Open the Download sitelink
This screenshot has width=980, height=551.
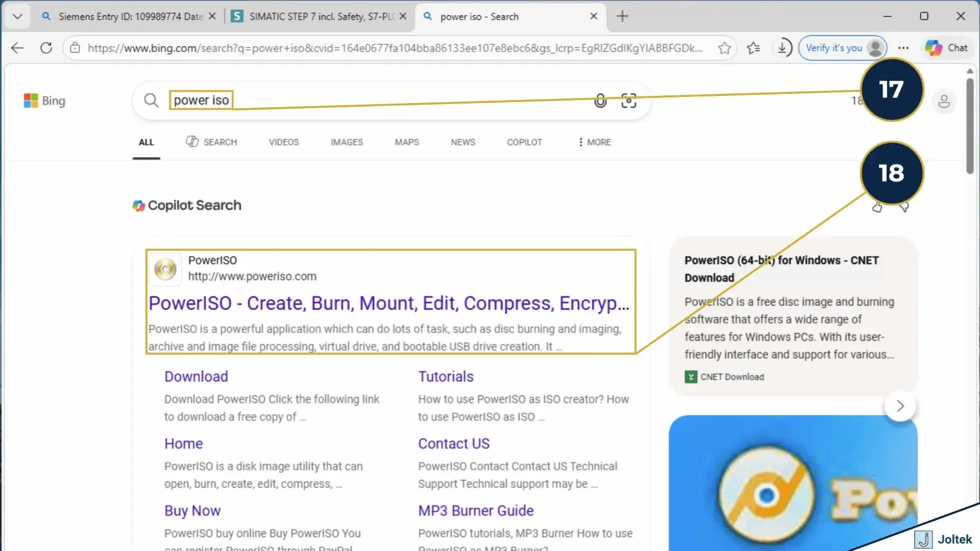[x=196, y=377]
